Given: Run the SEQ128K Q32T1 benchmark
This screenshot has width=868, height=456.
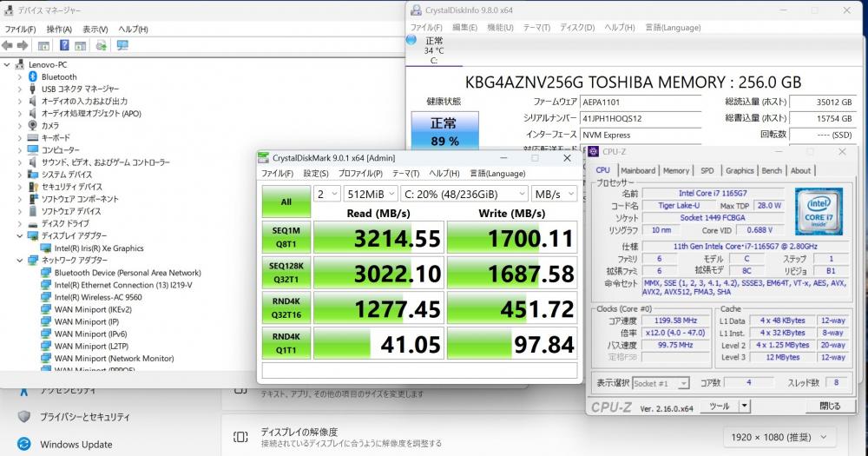Looking at the screenshot, I should tap(286, 273).
